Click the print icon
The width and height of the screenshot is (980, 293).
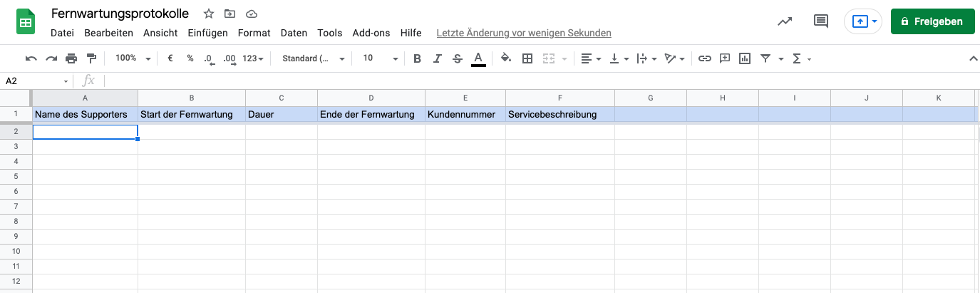tap(71, 58)
